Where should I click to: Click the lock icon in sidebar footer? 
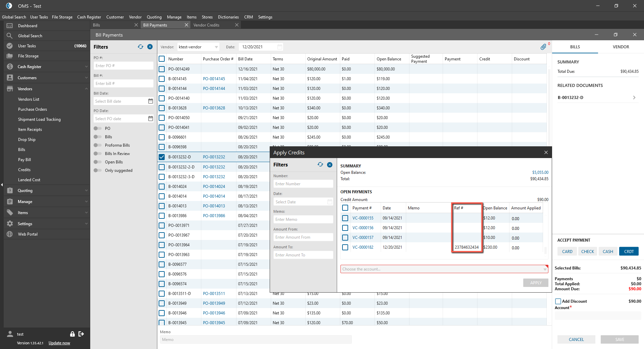pos(72,334)
